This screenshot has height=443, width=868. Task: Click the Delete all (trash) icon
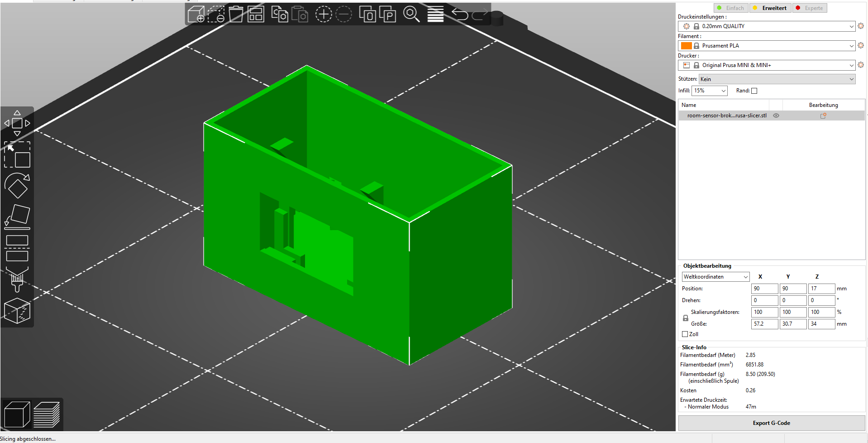236,14
